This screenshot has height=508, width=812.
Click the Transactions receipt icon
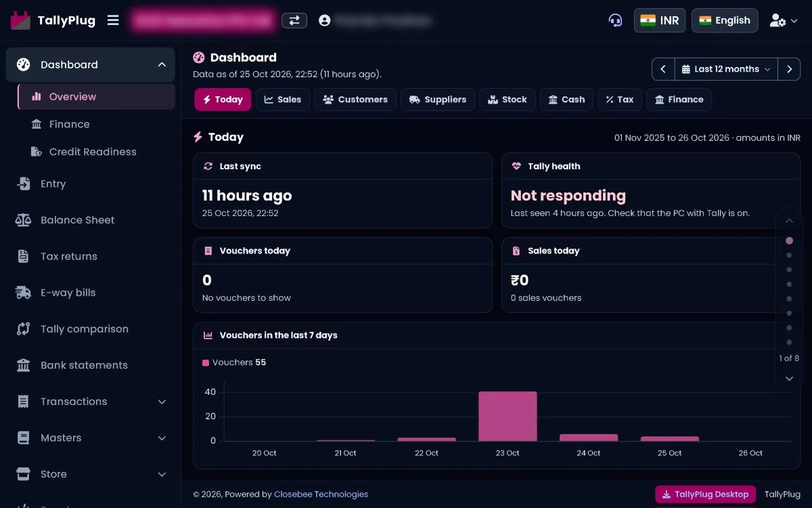(x=24, y=402)
